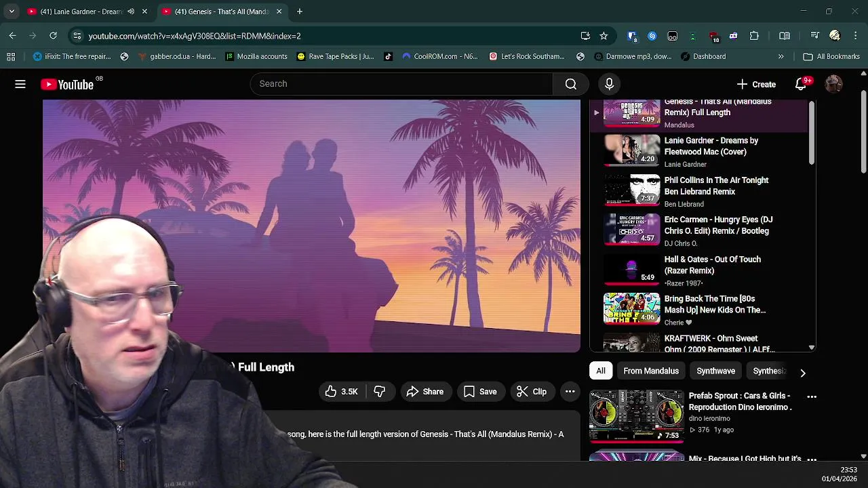
Task: Start voice search with microphone icon
Action: pos(609,84)
